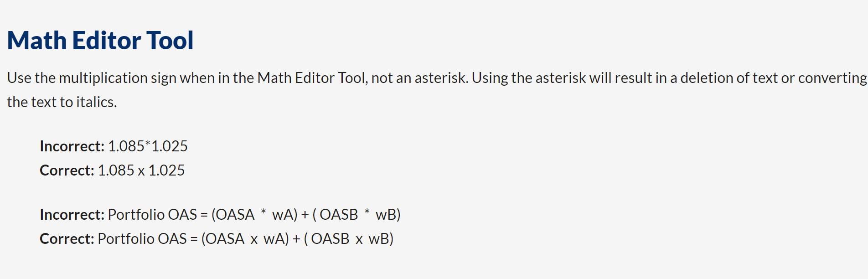Image resolution: width=868 pixels, height=279 pixels.
Task: Select the second bold "Correct:" label
Action: (67, 239)
